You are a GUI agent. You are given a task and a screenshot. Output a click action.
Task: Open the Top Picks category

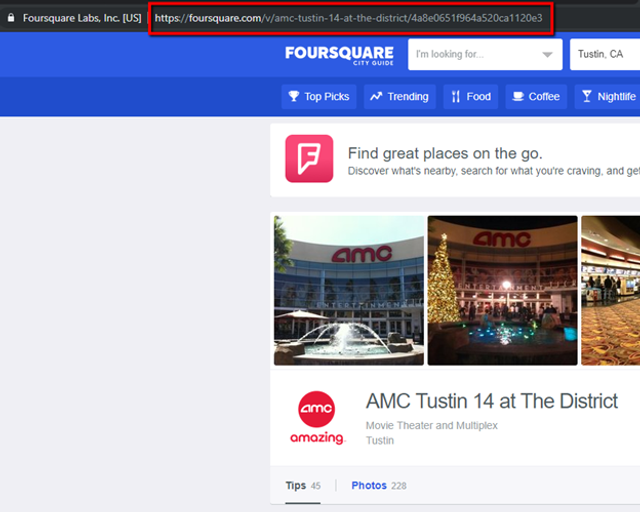tap(319, 97)
